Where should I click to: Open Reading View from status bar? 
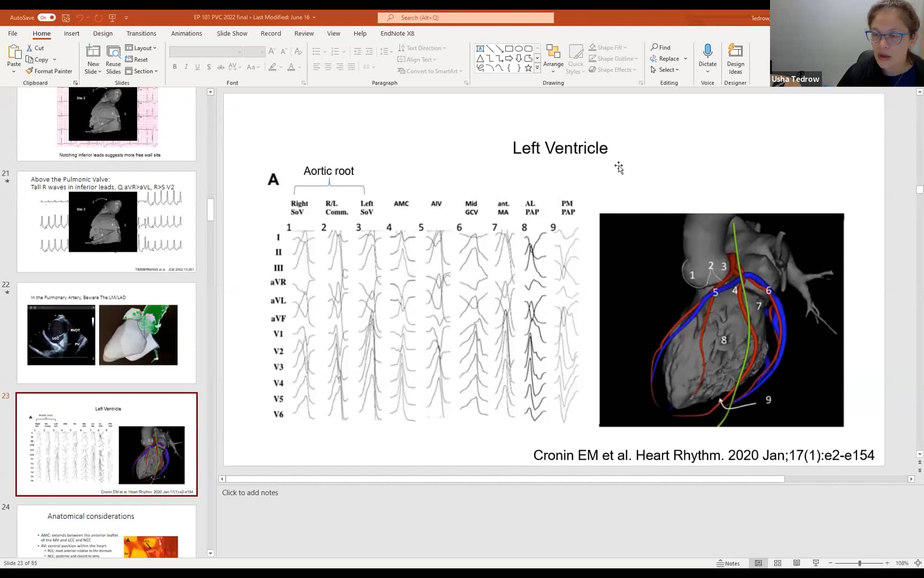pos(797,563)
